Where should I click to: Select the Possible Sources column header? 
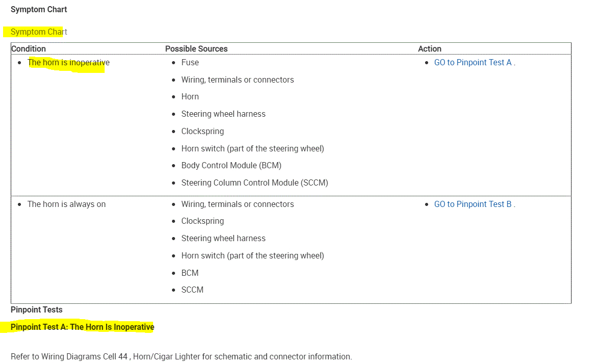[196, 49]
